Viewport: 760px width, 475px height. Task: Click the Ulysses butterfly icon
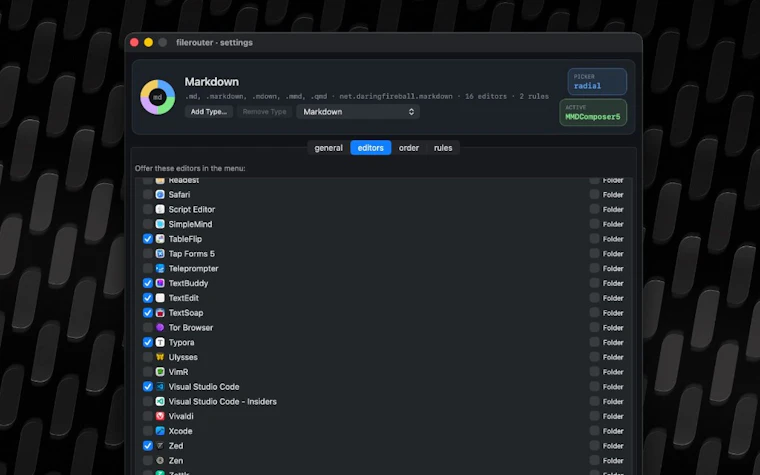tap(160, 357)
